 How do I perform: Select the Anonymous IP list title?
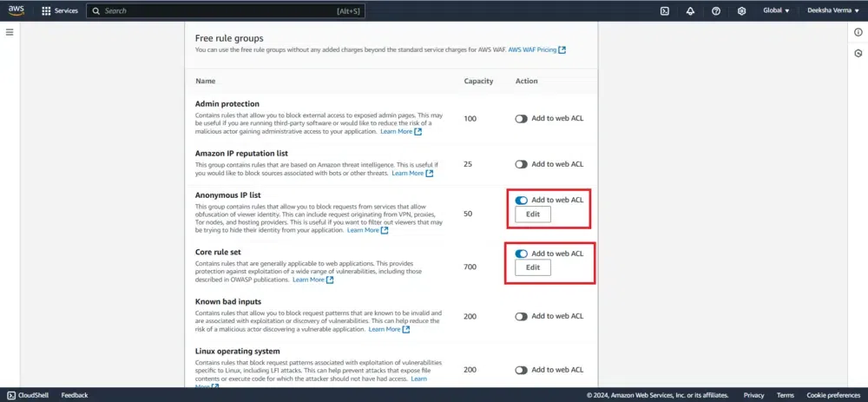coord(228,195)
